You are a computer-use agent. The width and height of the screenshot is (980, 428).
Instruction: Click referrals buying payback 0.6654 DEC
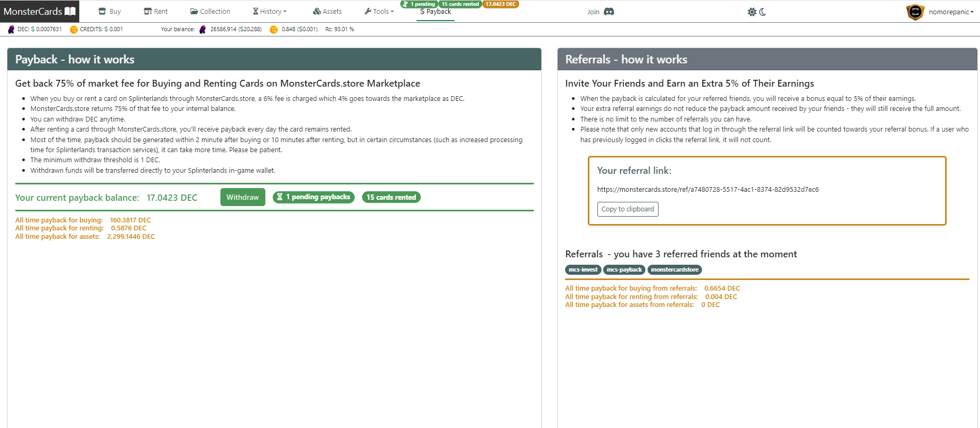point(722,289)
